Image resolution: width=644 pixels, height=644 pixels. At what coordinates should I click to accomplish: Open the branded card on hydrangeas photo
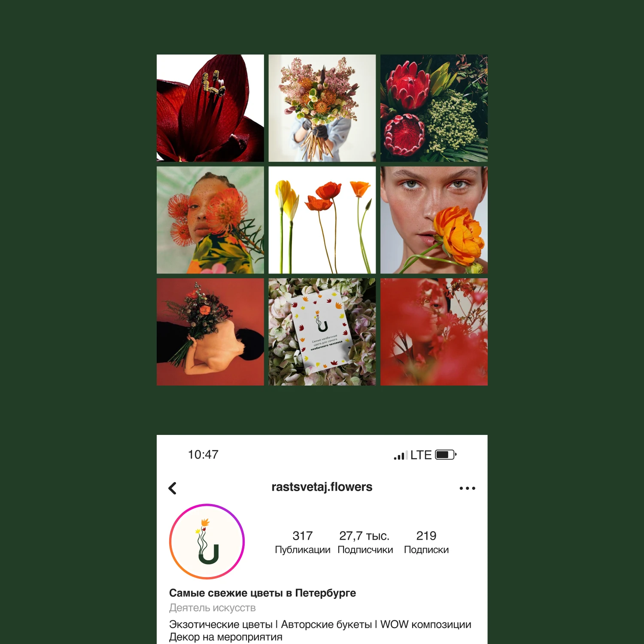[x=322, y=332]
